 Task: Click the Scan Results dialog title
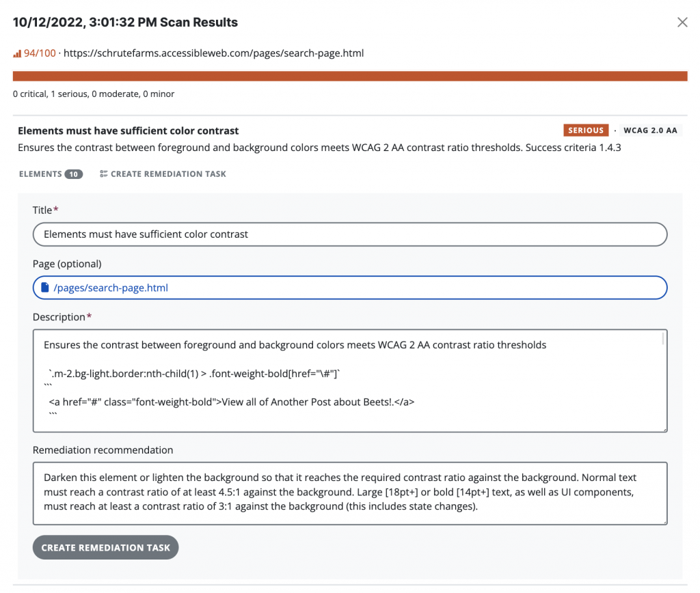pyautogui.click(x=126, y=23)
